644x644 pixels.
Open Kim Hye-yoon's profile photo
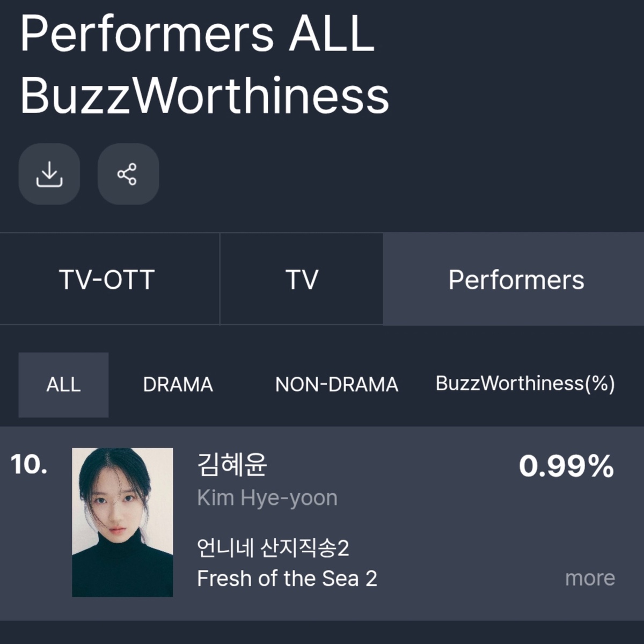[122, 522]
